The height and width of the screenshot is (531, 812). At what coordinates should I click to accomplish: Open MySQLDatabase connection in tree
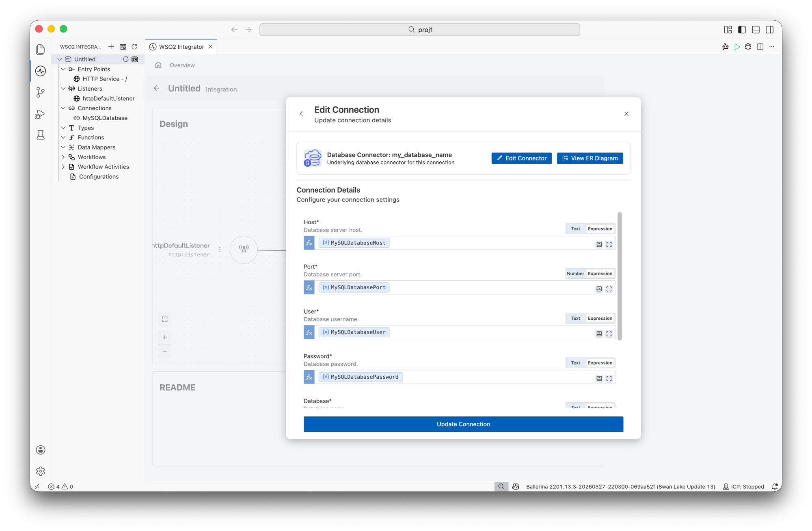[x=105, y=118]
